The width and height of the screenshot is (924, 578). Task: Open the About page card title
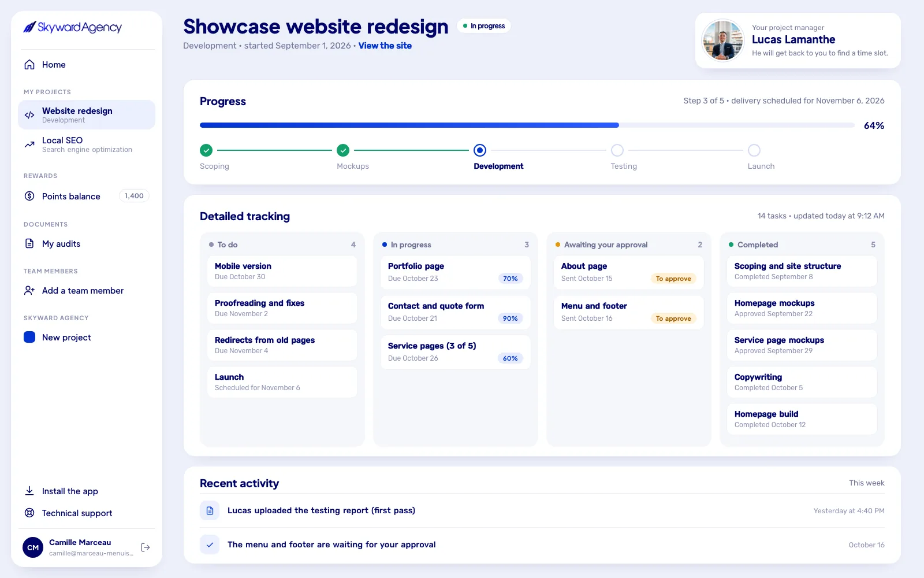[584, 266]
